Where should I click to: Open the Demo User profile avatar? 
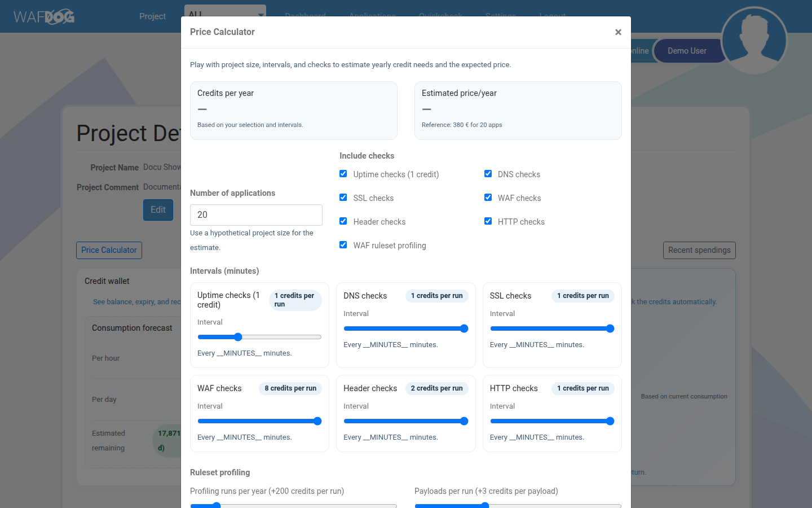pos(754,40)
